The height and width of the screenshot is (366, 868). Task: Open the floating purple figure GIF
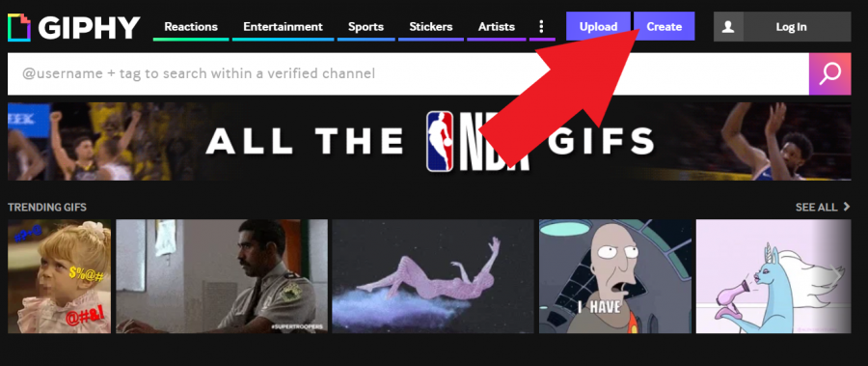(433, 276)
